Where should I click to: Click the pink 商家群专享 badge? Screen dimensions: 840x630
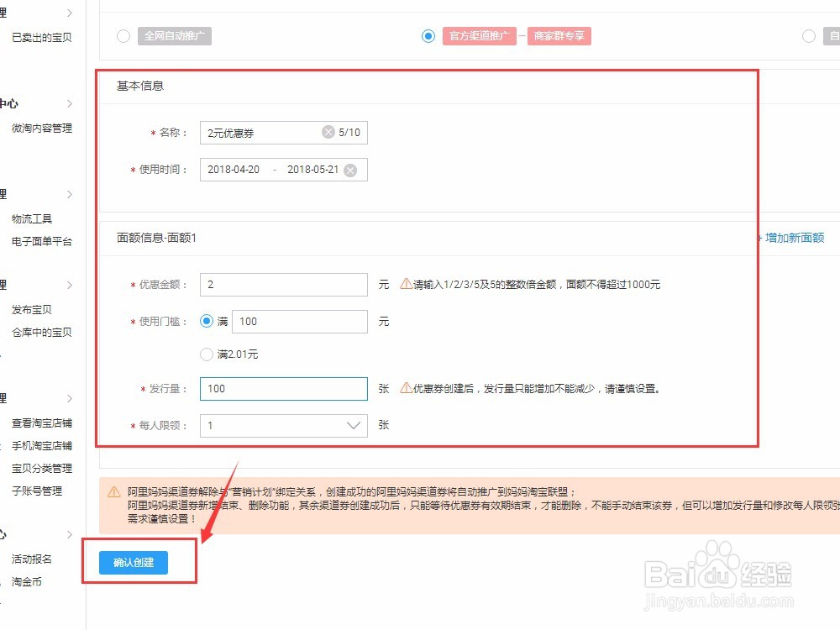pos(559,36)
